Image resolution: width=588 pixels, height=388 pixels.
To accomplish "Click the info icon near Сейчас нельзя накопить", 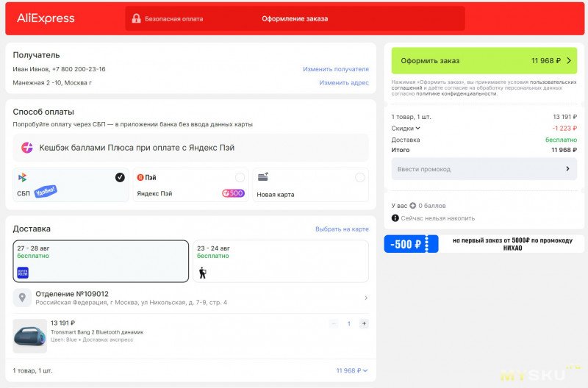I will [395, 218].
